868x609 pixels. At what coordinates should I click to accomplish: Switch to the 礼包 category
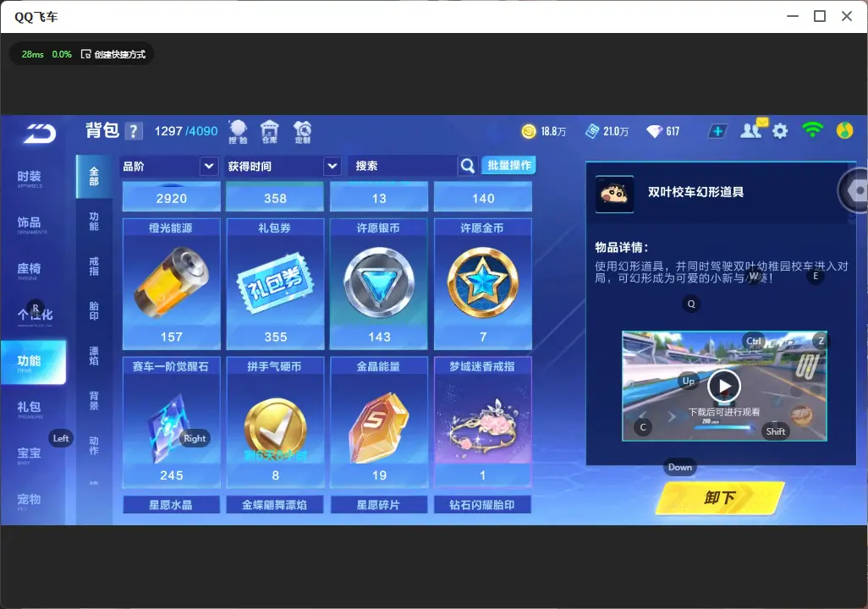tap(30, 409)
